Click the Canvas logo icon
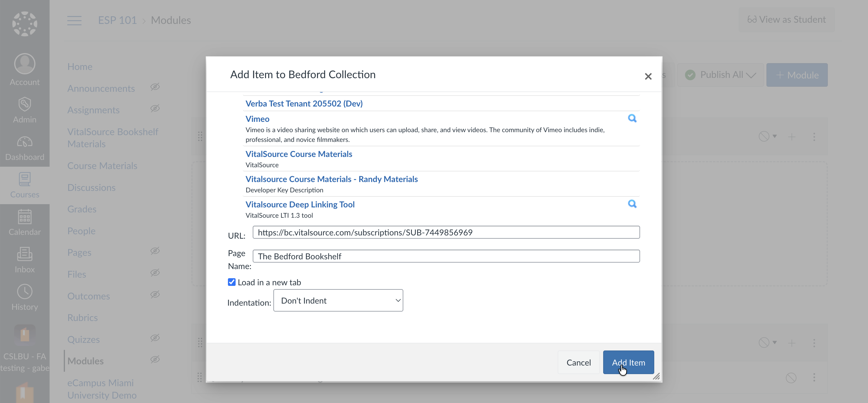The width and height of the screenshot is (868, 403). tap(25, 24)
